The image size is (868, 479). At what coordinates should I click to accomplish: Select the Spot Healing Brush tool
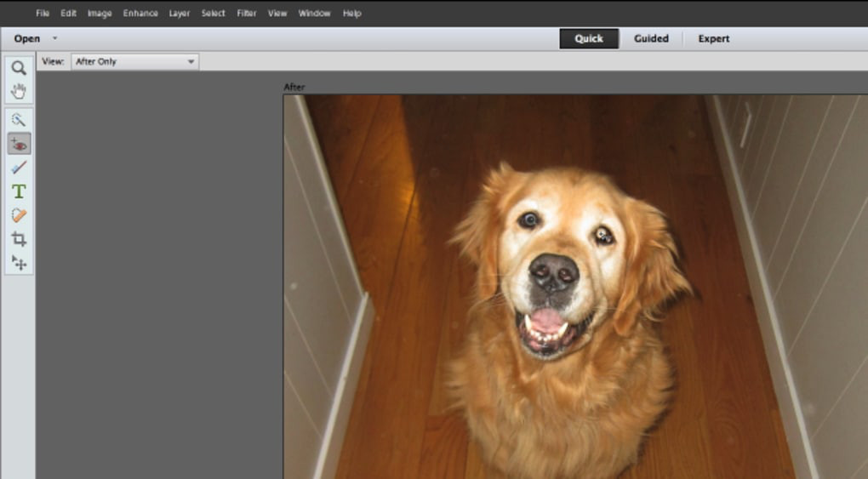[x=19, y=215]
